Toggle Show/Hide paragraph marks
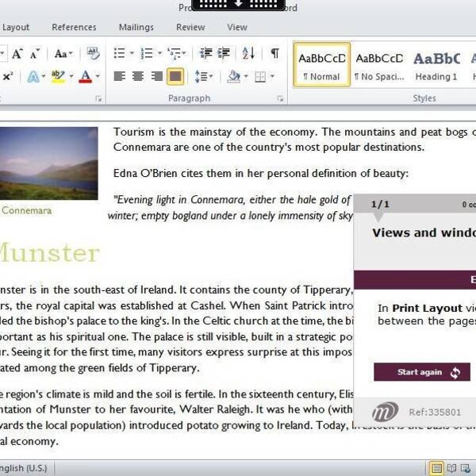Screen dimensions: 476x476 click(x=274, y=53)
